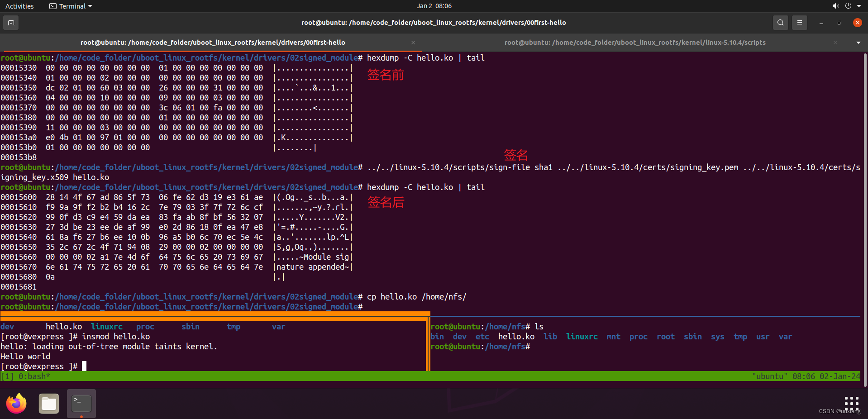Click the hexdump line at offset 00015350
The width and height of the screenshot is (868, 419).
point(176,88)
